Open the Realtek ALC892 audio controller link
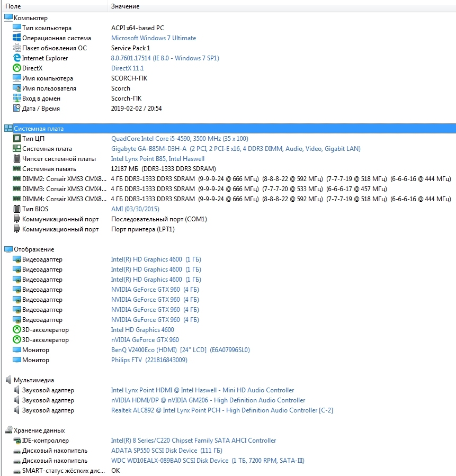Image resolution: width=456 pixels, height=476 pixels. click(222, 410)
